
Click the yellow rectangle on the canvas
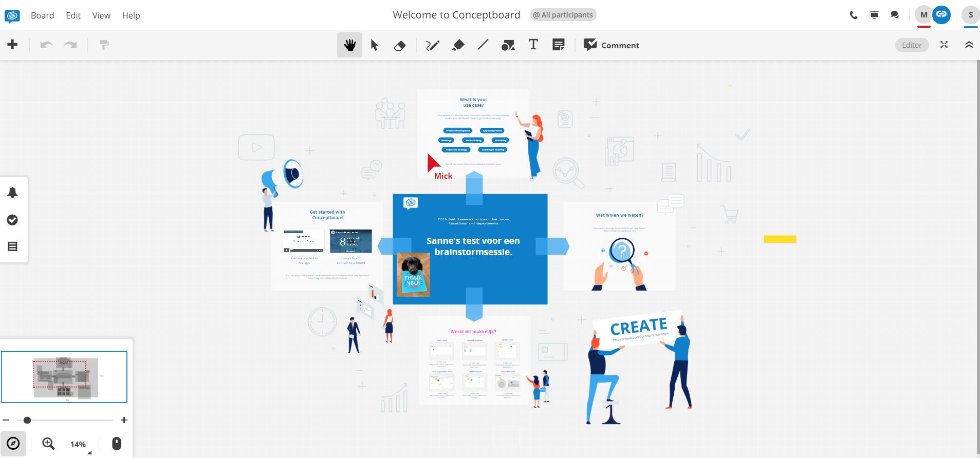(780, 239)
